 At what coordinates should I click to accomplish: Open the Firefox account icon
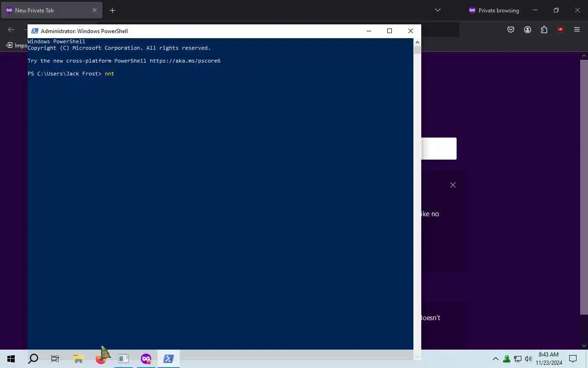click(527, 29)
